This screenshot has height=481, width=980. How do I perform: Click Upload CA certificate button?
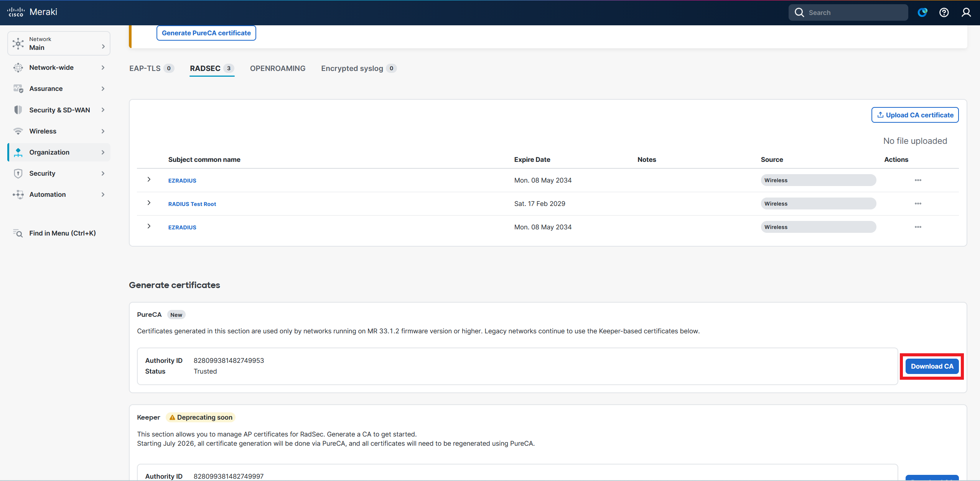tap(915, 115)
